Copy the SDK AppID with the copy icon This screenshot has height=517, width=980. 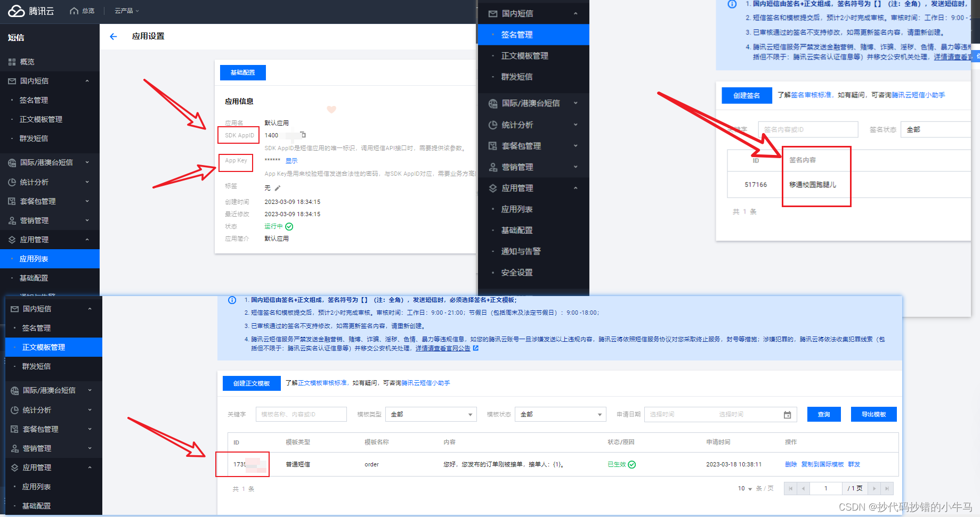coord(303,135)
